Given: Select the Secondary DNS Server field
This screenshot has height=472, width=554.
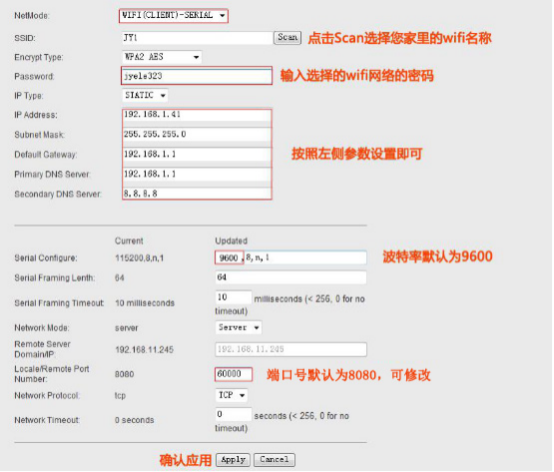Looking at the screenshot, I should [x=197, y=194].
